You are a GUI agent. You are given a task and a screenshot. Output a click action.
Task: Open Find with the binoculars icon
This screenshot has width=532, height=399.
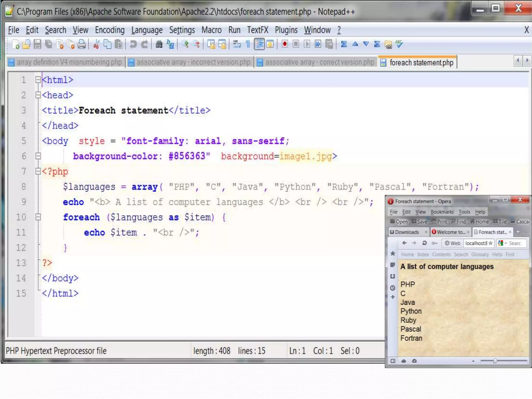point(159,44)
